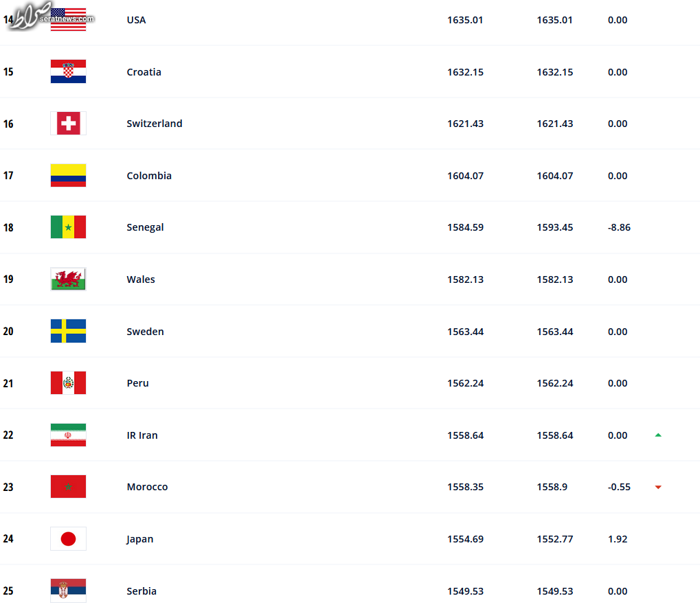Select the Sweden flag icon
Image resolution: width=700 pixels, height=607 pixels.
click(68, 331)
